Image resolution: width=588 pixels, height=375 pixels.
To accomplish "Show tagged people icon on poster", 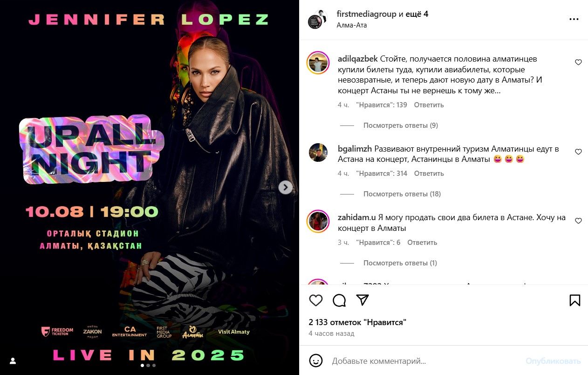I will 13,361.
